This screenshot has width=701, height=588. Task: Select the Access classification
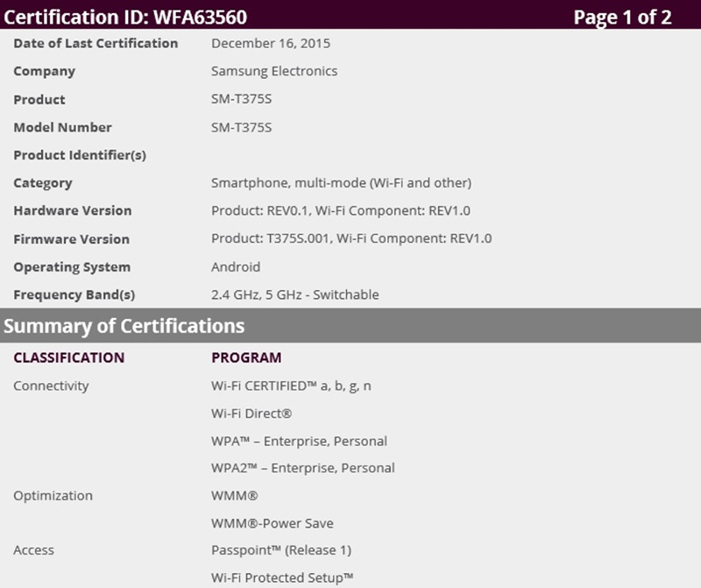coord(34,550)
